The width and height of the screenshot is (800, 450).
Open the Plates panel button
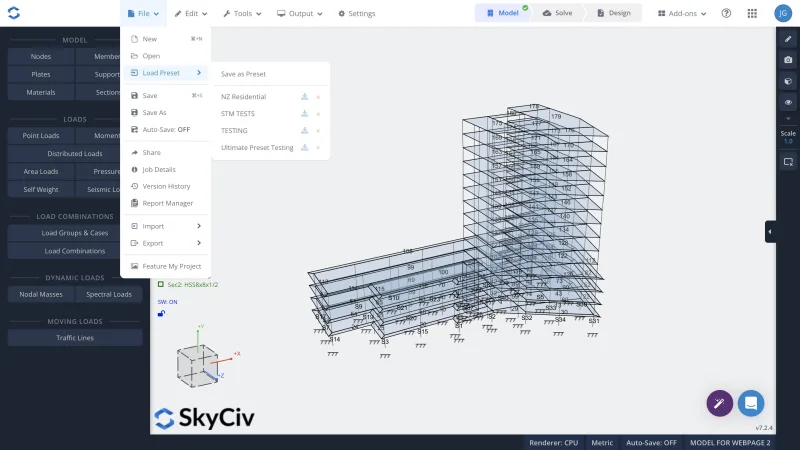[41, 74]
